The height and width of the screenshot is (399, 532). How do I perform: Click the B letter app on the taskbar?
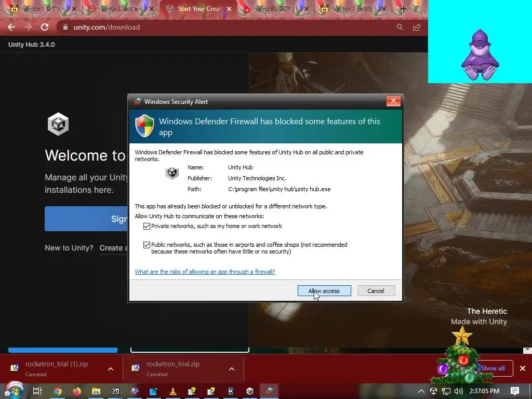click(x=231, y=391)
